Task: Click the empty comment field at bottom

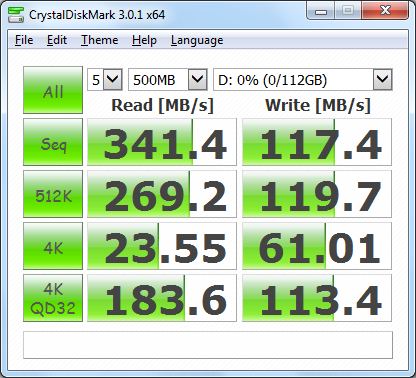Action: (x=208, y=345)
